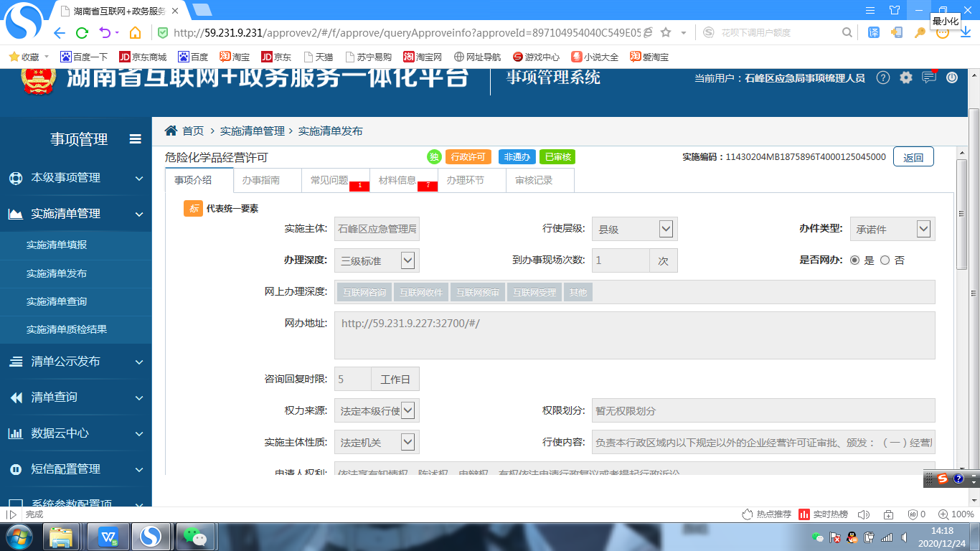Click the help question mark icon
The image size is (980, 551).
pos(883,77)
